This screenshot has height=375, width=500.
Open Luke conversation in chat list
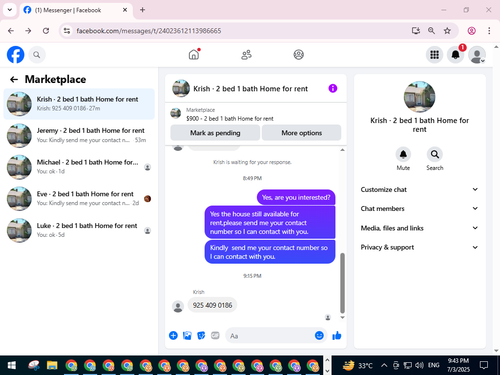click(79, 230)
